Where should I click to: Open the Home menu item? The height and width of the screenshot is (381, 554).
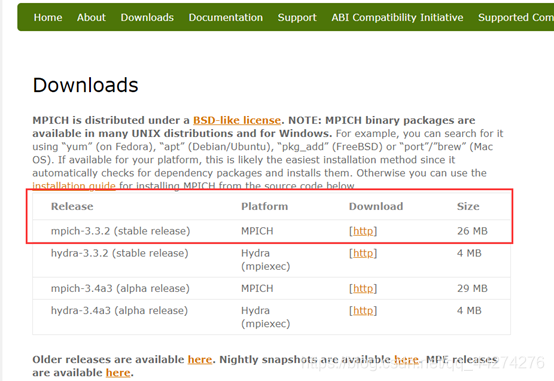point(48,17)
